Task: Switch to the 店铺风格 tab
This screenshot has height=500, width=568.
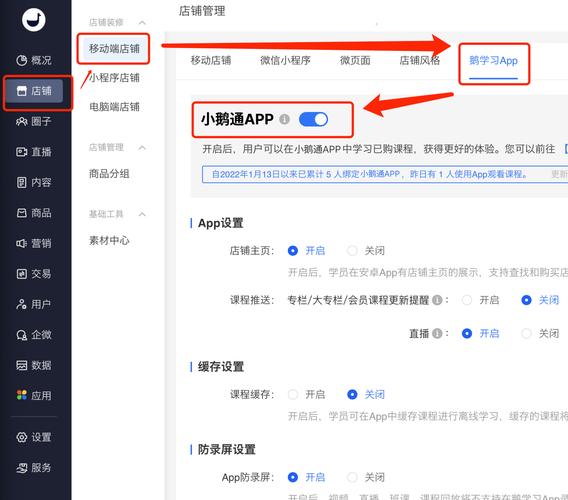Action: pyautogui.click(x=420, y=60)
